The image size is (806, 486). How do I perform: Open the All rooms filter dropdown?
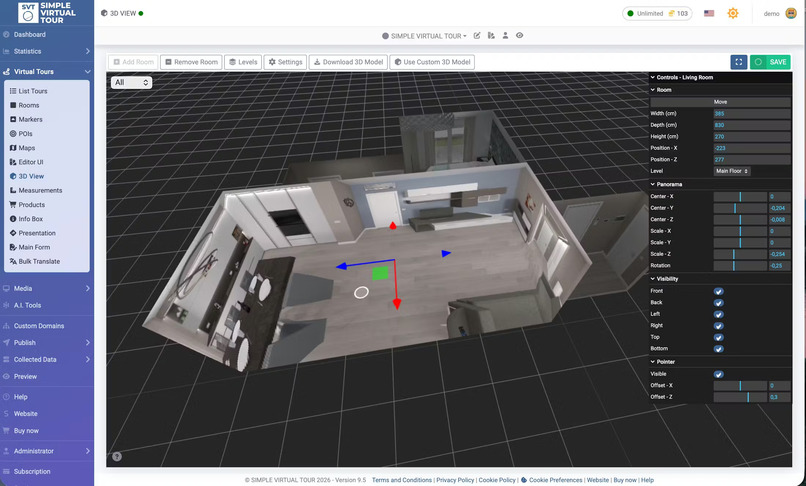(x=131, y=82)
